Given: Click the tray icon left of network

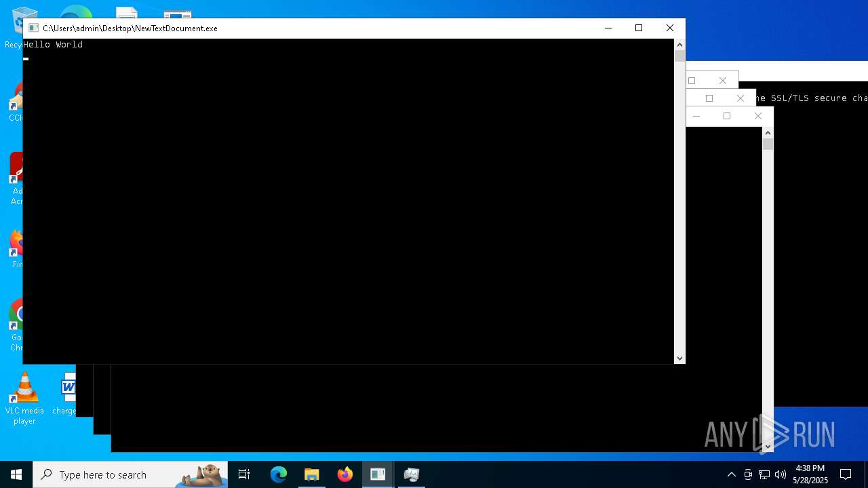Looking at the screenshot, I should pyautogui.click(x=748, y=474).
